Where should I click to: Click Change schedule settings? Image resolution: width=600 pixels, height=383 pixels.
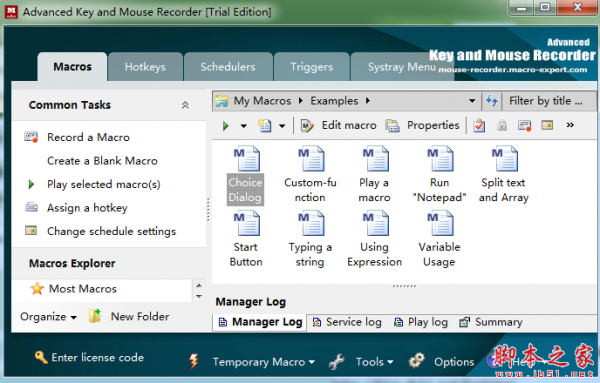pos(111,231)
